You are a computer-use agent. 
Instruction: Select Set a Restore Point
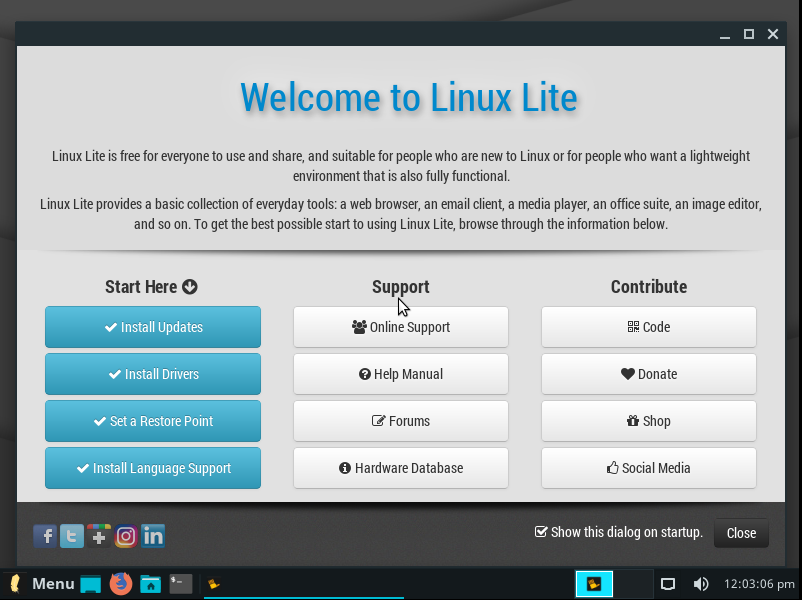point(153,421)
